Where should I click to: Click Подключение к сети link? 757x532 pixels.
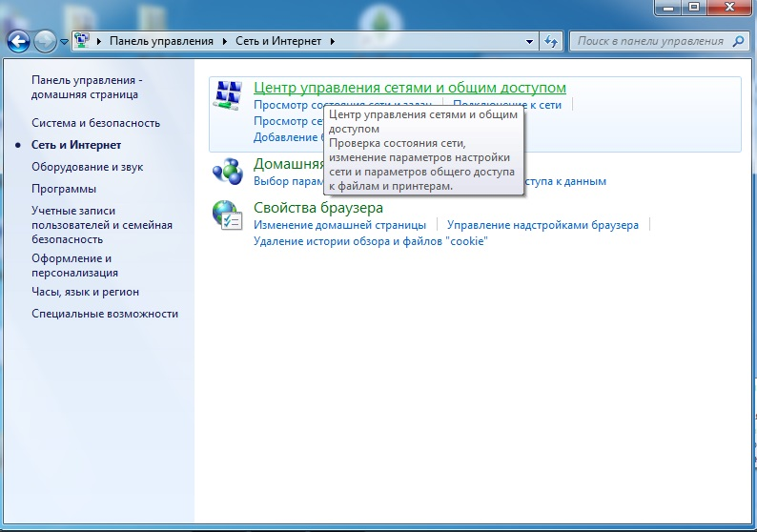tap(507, 105)
